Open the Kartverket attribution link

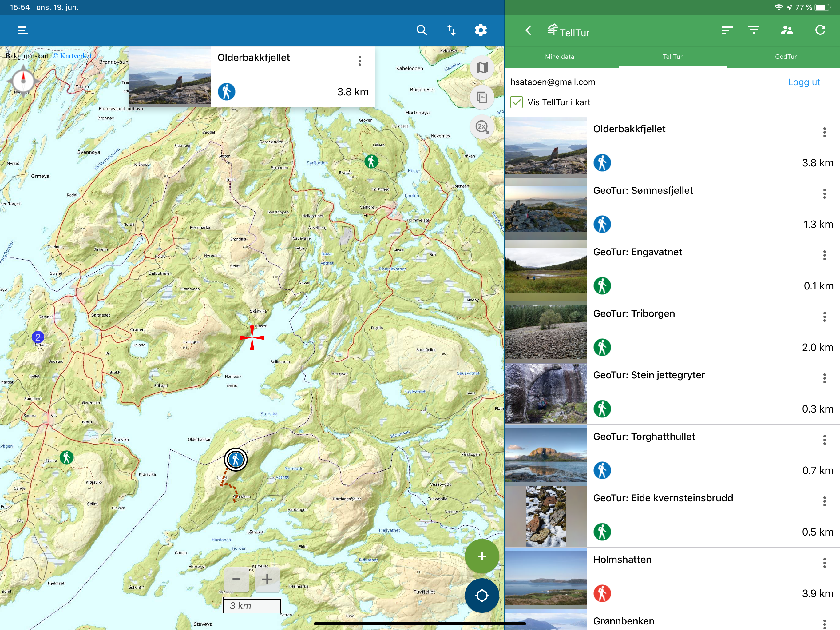(72, 56)
